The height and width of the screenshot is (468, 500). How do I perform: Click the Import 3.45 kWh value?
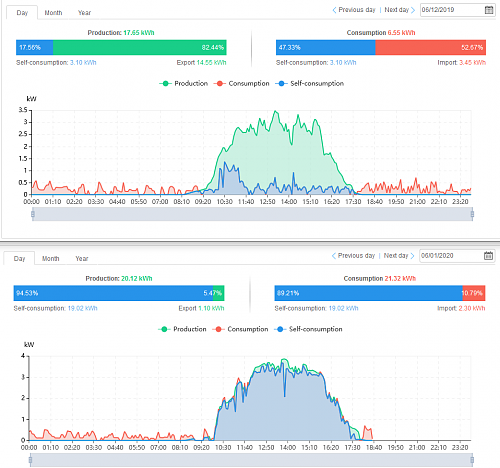[x=462, y=63]
